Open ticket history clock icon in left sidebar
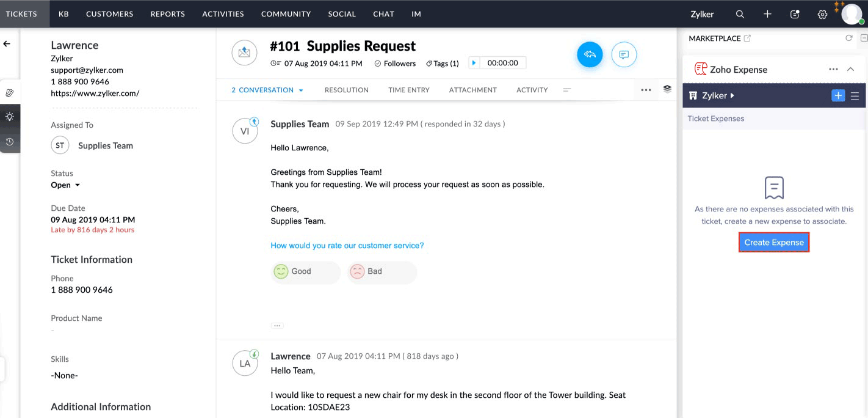This screenshot has width=868, height=418. (x=10, y=141)
